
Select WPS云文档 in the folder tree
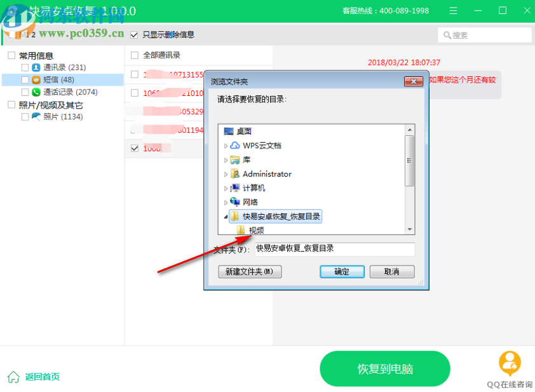click(262, 145)
